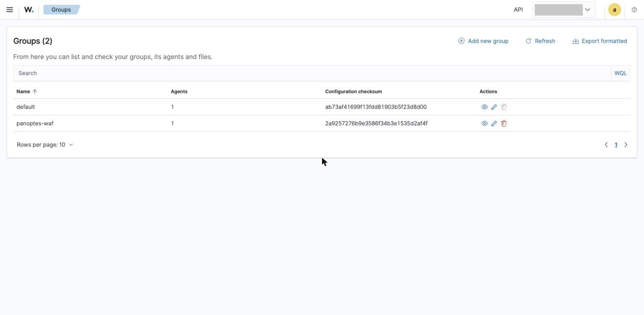Open the API selector dropdown
644x315 pixels.
pos(564,9)
